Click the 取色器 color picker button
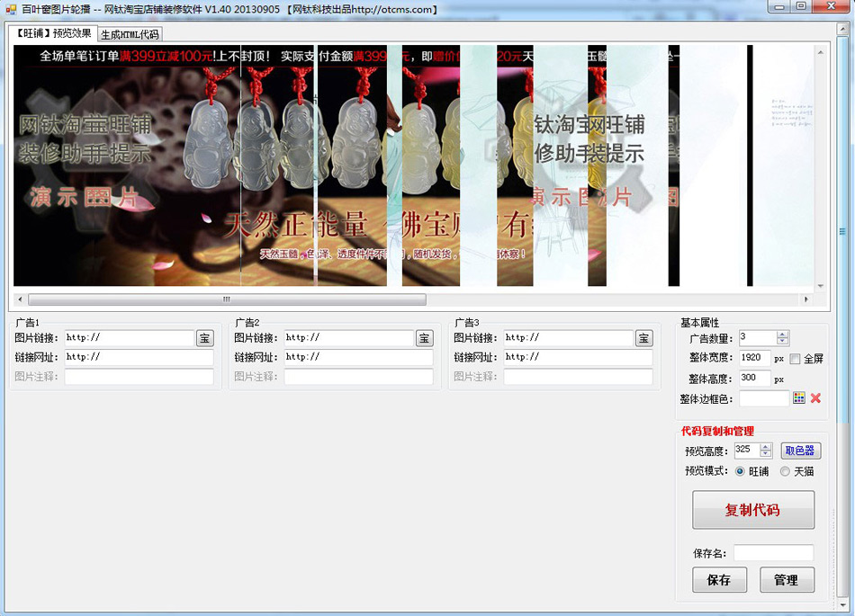The height and width of the screenshot is (616, 855). pyautogui.click(x=799, y=451)
